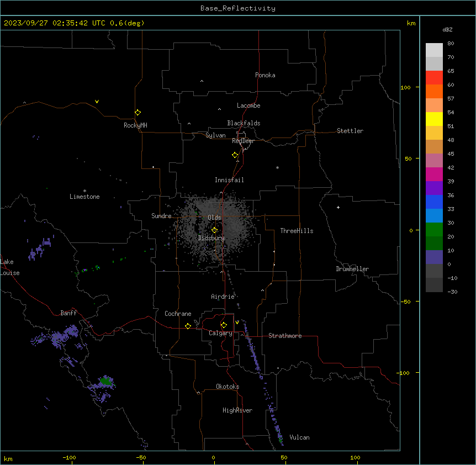Select the purple 36–39 dBZ swatch
The width and height of the screenshot is (476, 465).
434,188
